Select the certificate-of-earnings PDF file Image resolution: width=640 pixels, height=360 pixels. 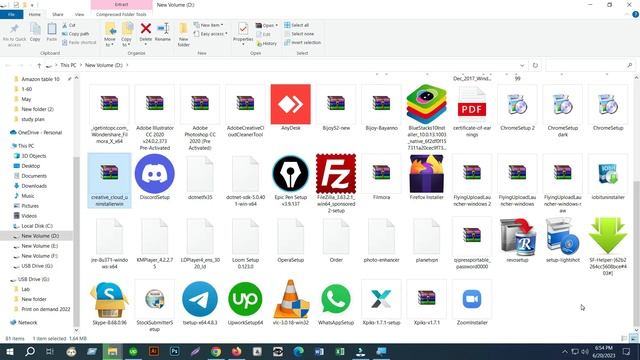pos(472,104)
